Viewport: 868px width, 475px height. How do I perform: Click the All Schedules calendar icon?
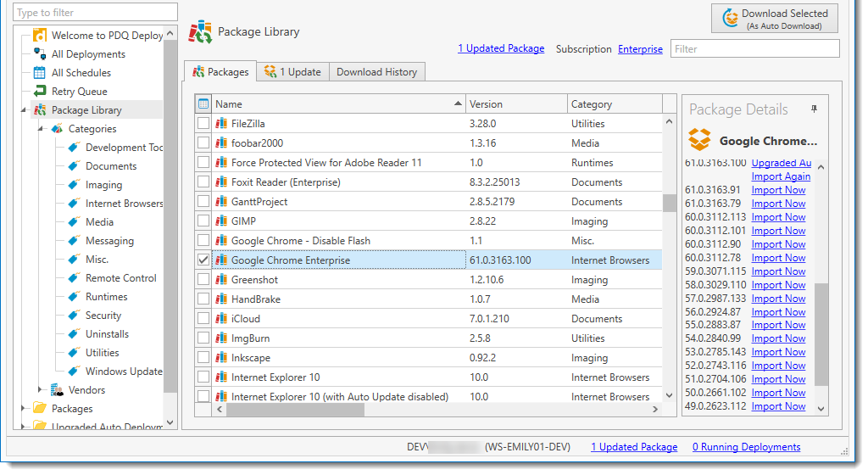39,73
